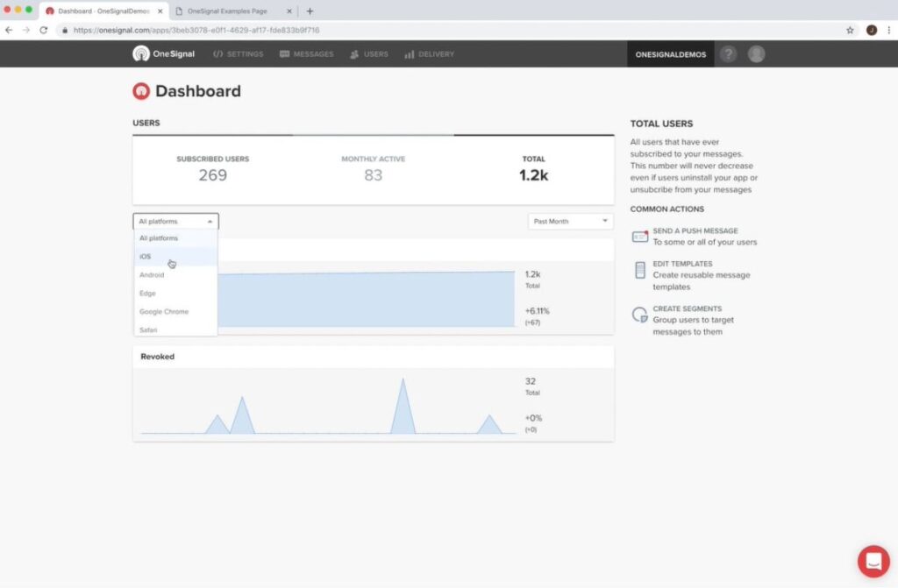Screen dimensions: 898x588
Task: Click the Edit Templates icon
Action: coord(639,270)
